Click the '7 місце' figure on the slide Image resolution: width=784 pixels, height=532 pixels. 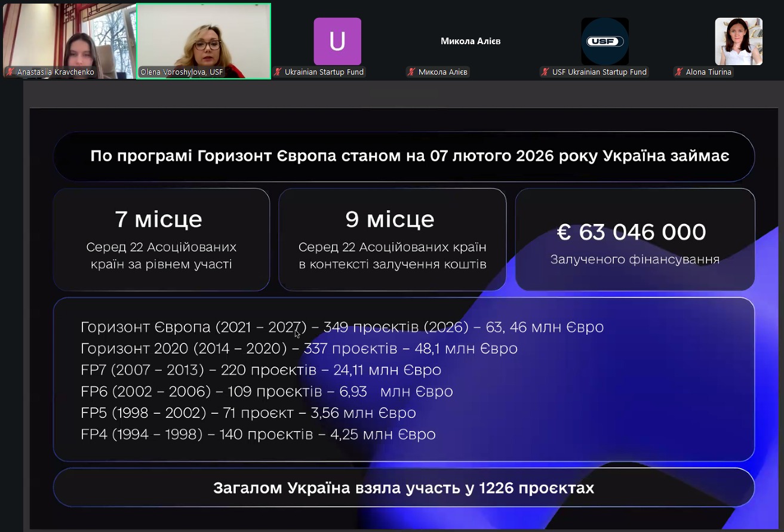(159, 219)
